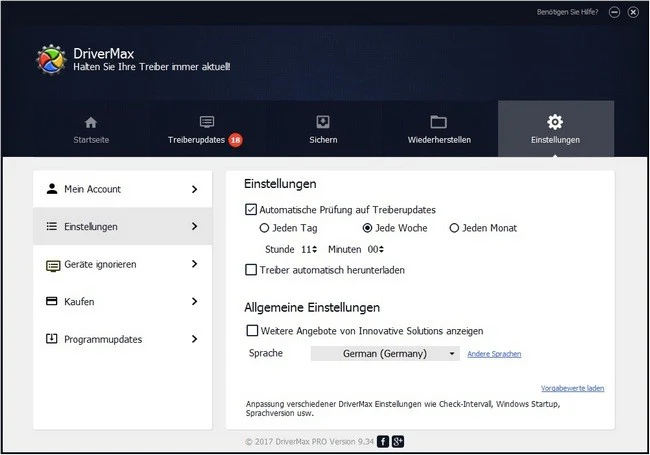Select the Jeden Tag radio button
Image resolution: width=650 pixels, height=455 pixels.
click(x=264, y=228)
